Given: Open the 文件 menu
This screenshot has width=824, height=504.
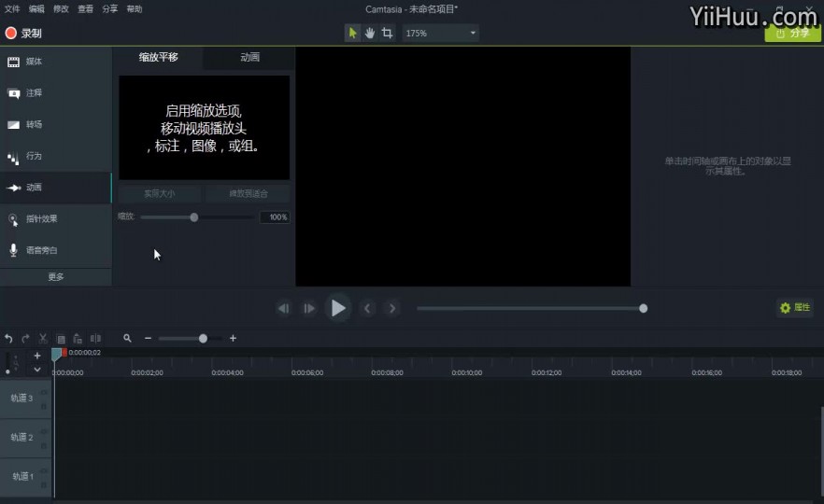Looking at the screenshot, I should tap(12, 9).
